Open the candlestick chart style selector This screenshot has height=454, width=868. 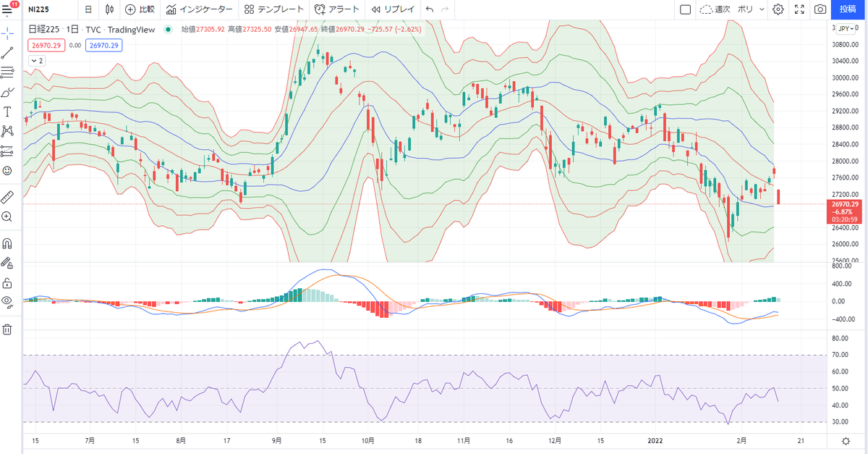(x=109, y=9)
